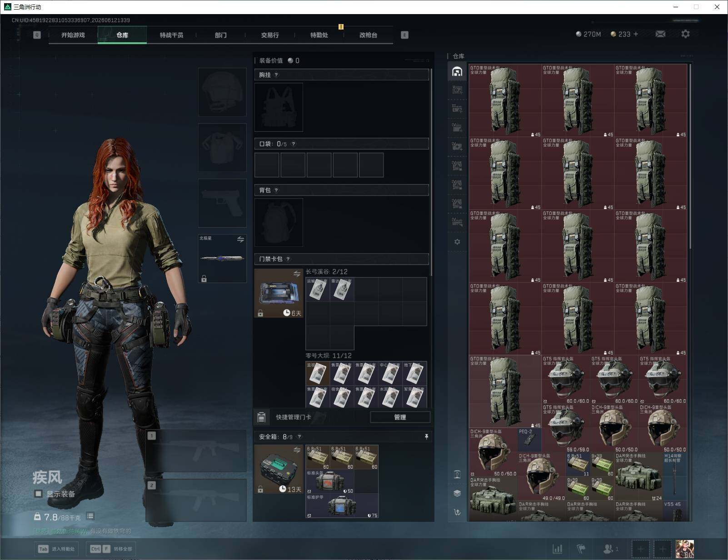Select the 59.0/59.0 GT5 helmet
The height and width of the screenshot is (560, 728).
coord(566,428)
